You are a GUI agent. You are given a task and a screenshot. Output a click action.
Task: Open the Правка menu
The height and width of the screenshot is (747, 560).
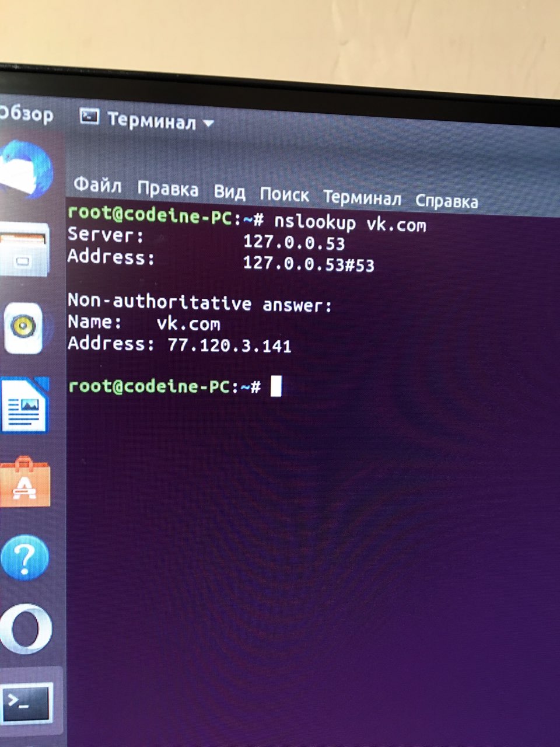coord(167,189)
